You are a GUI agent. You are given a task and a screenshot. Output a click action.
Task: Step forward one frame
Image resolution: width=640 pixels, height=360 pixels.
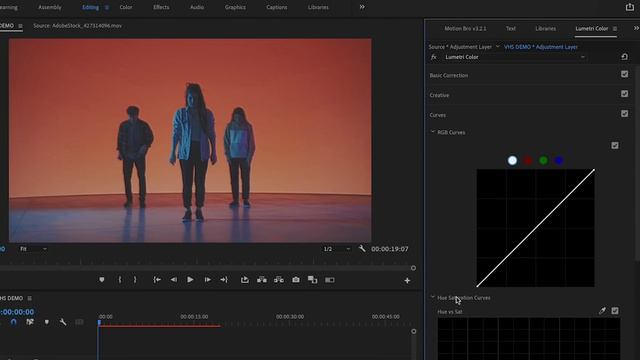click(207, 280)
